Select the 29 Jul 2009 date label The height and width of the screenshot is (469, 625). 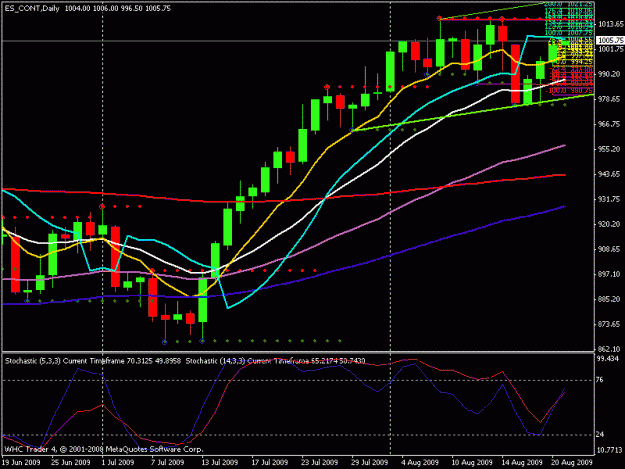click(369, 462)
